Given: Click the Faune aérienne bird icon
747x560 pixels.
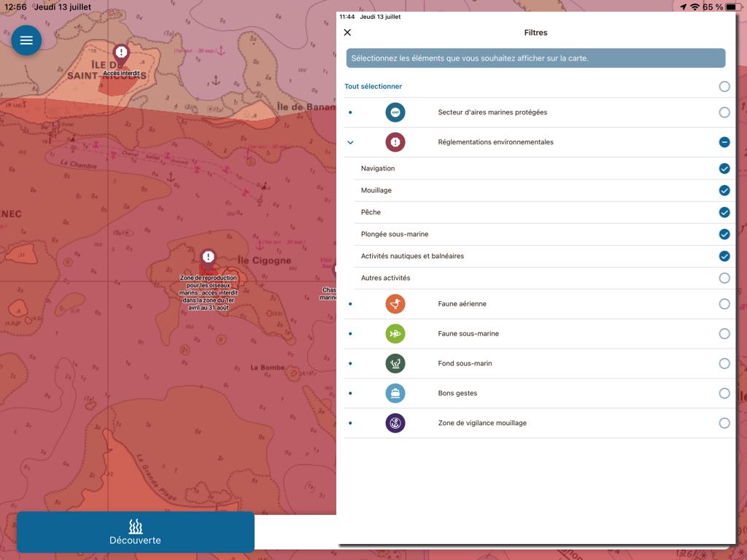Looking at the screenshot, I should tap(395, 304).
